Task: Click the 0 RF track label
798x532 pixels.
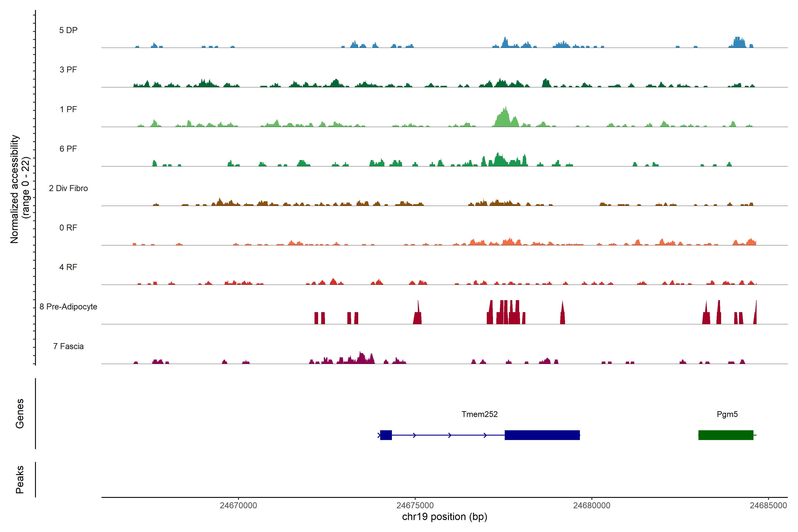Action: [x=68, y=228]
